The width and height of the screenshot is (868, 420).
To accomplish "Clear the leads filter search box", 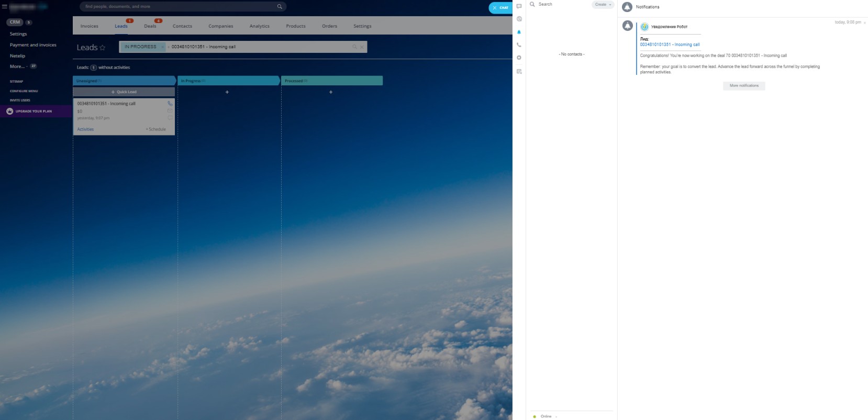I will click(x=362, y=47).
